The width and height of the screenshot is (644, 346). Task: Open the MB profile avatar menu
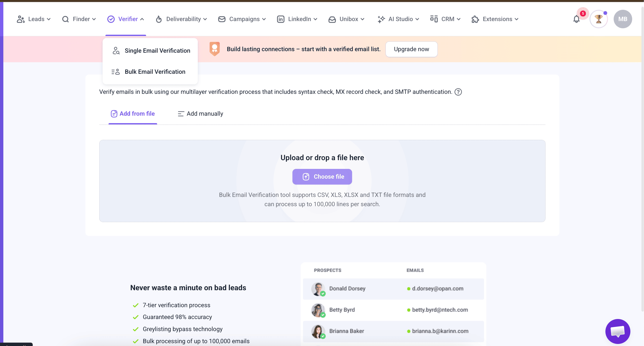623,19
